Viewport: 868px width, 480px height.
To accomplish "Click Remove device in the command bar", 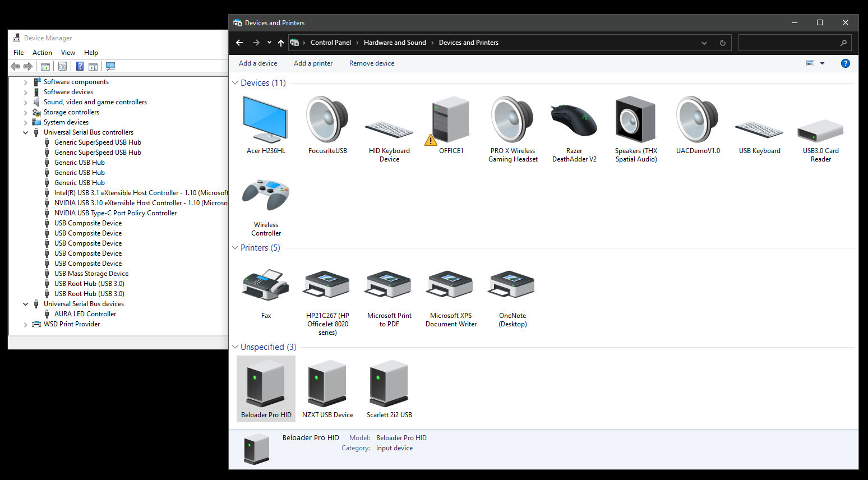I will (x=371, y=63).
